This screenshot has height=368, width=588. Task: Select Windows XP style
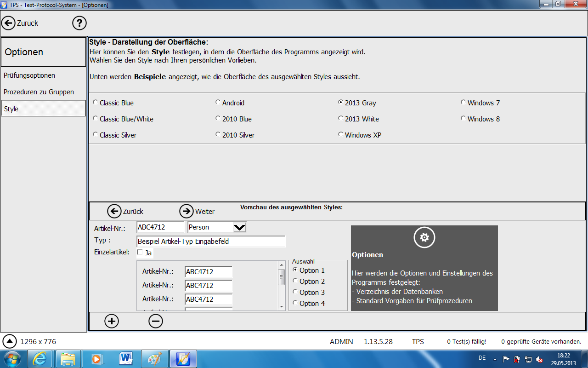[x=360, y=135]
